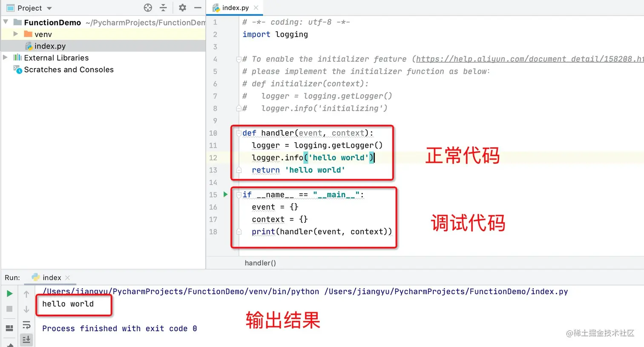The image size is (644, 347).
Task: Expand the venv folder
Action: pyautogui.click(x=15, y=34)
